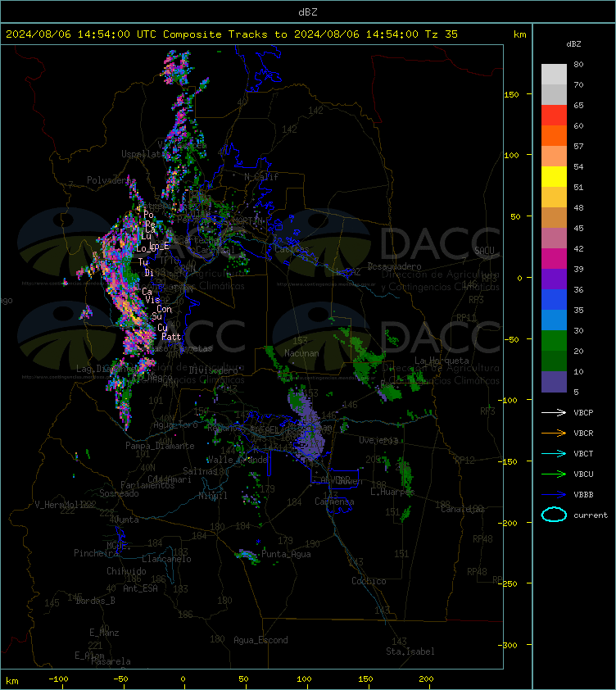Click the 'SACU' map label
This screenshot has height=690, width=616.
click(x=484, y=251)
